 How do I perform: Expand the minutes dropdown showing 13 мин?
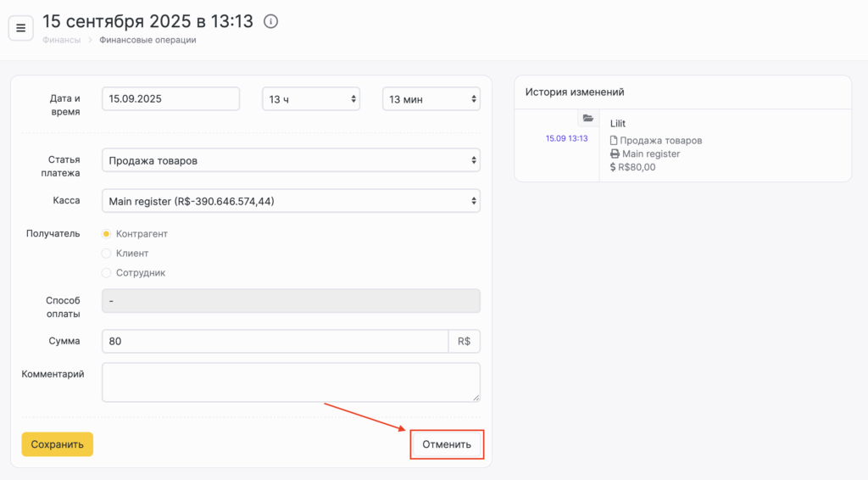click(x=431, y=99)
